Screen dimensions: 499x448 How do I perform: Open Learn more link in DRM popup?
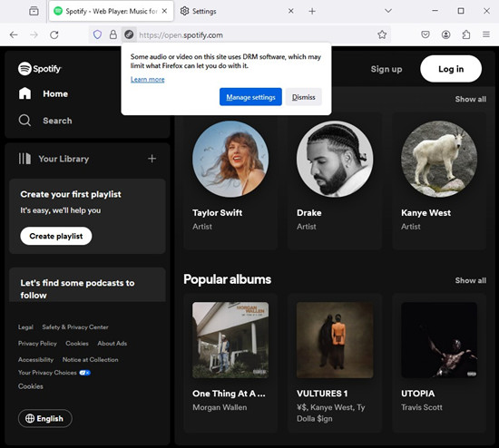tap(147, 79)
